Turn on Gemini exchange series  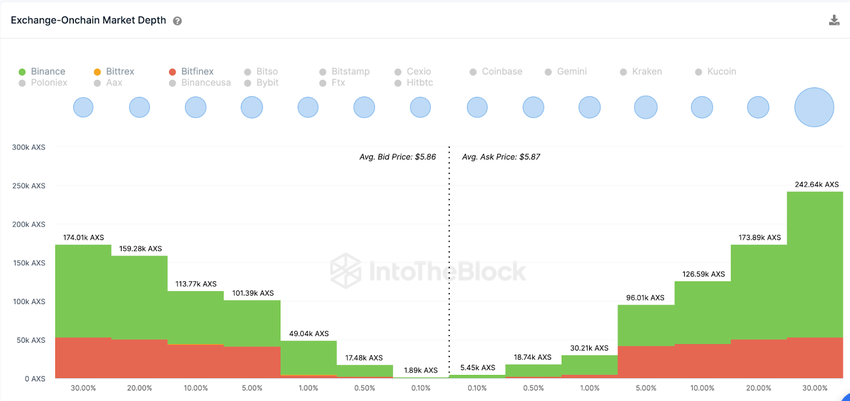tap(573, 72)
